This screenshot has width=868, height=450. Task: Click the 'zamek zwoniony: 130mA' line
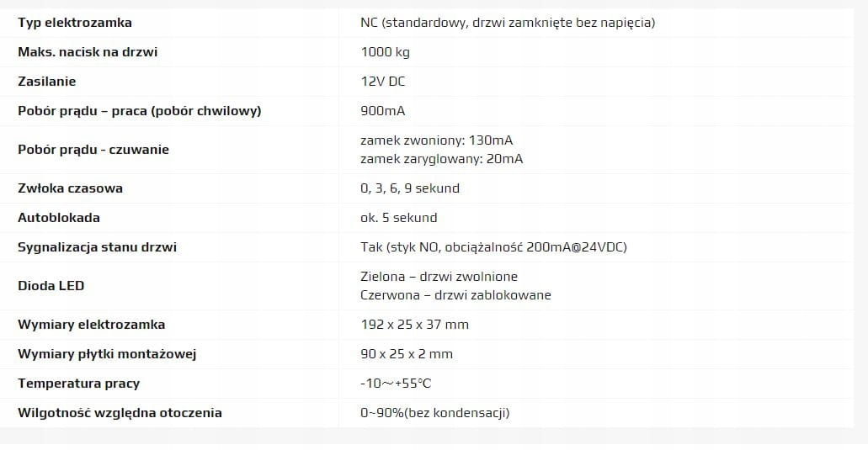coord(436,140)
